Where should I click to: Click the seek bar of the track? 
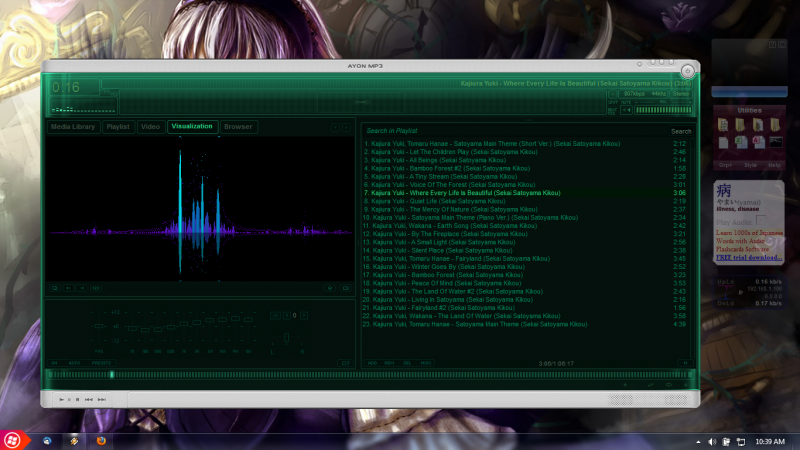[x=370, y=374]
